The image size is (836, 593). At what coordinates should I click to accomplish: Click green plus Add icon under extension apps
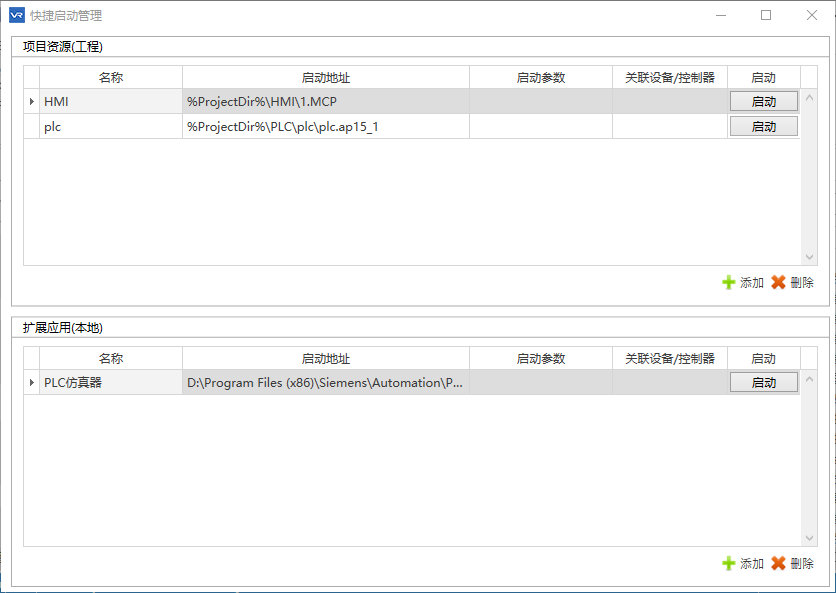coord(728,563)
